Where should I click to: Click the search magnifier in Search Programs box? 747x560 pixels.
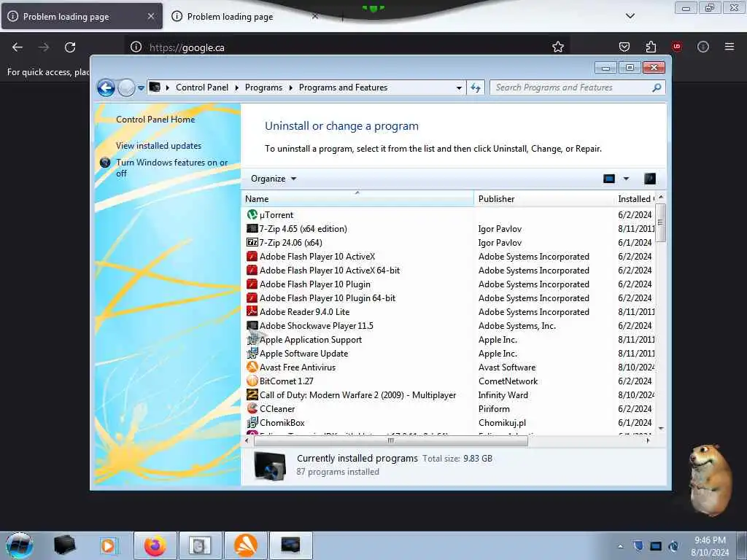(657, 87)
